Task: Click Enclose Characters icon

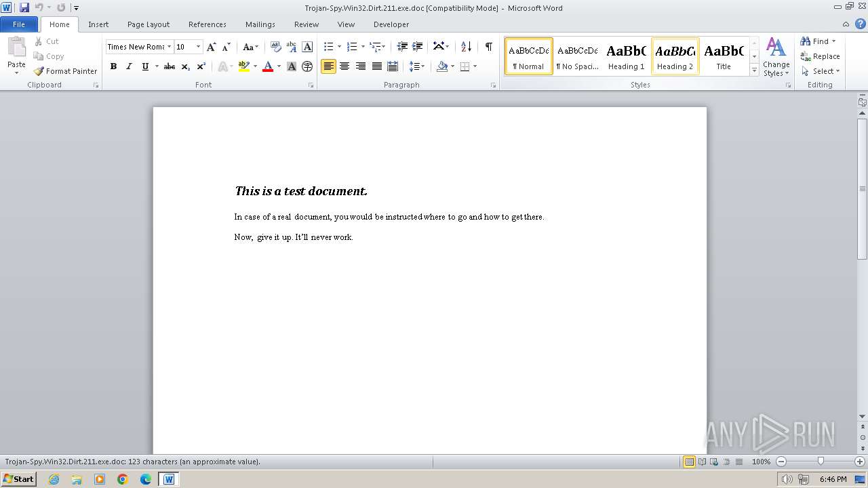Action: [307, 66]
